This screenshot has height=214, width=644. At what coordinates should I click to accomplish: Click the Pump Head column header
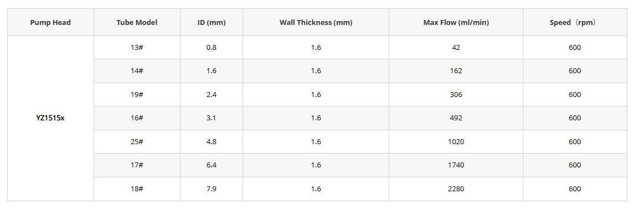50,22
